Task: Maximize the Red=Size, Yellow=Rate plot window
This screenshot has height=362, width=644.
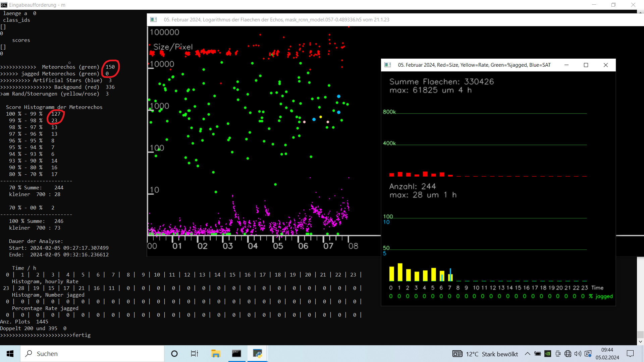Action: 586,65
